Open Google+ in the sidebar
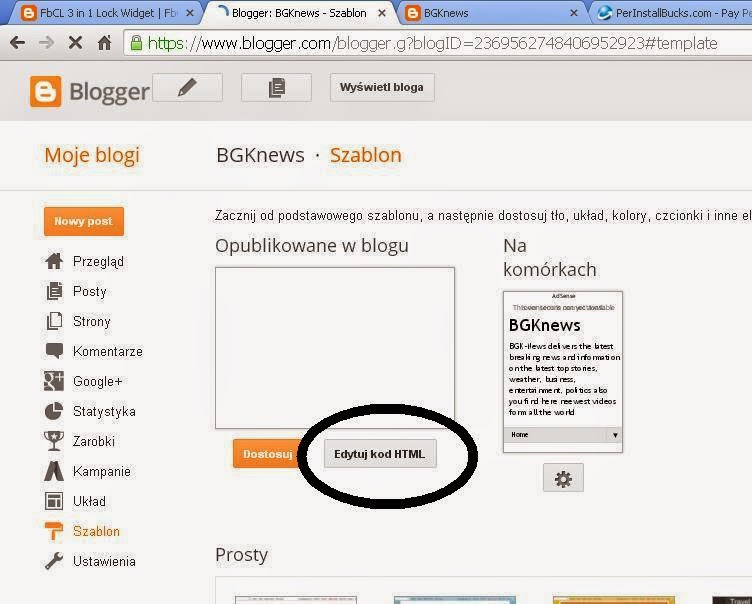This screenshot has height=604, width=752. pyautogui.click(x=98, y=381)
